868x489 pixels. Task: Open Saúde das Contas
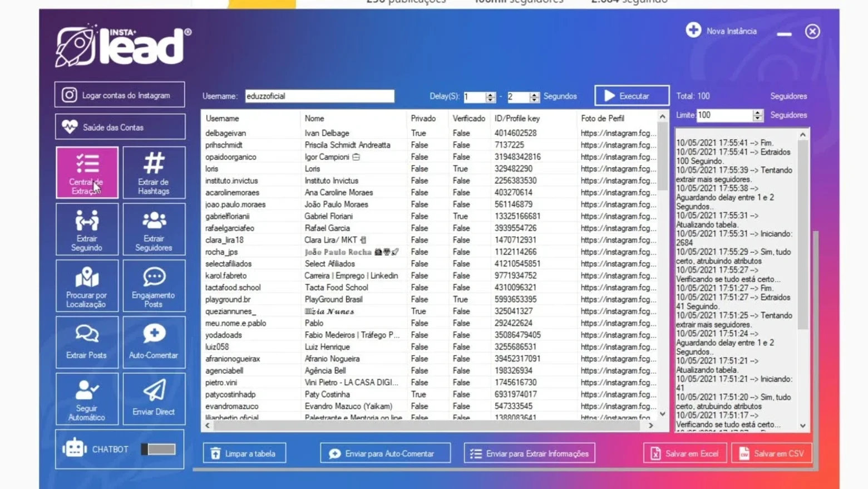(120, 127)
